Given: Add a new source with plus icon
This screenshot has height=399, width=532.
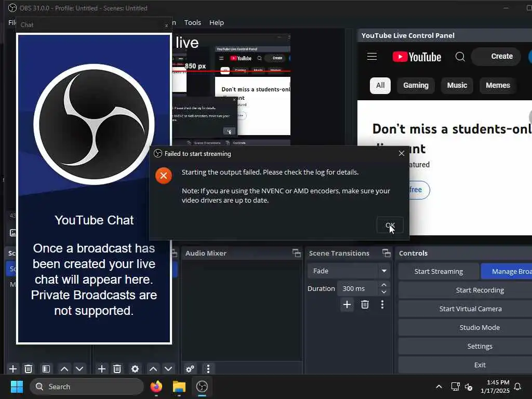Looking at the screenshot, I should [101, 369].
